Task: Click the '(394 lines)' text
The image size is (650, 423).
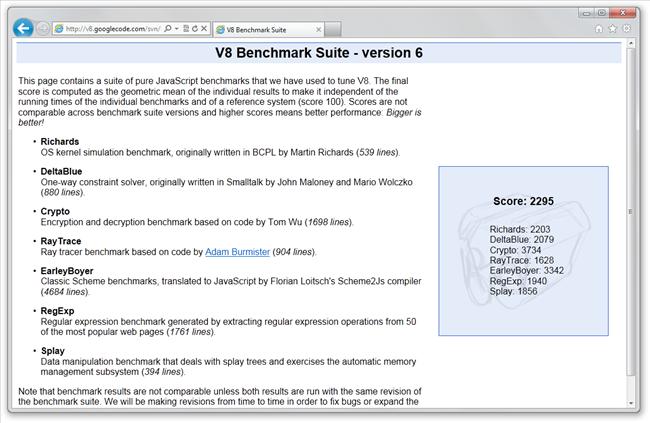Action: coord(163,372)
